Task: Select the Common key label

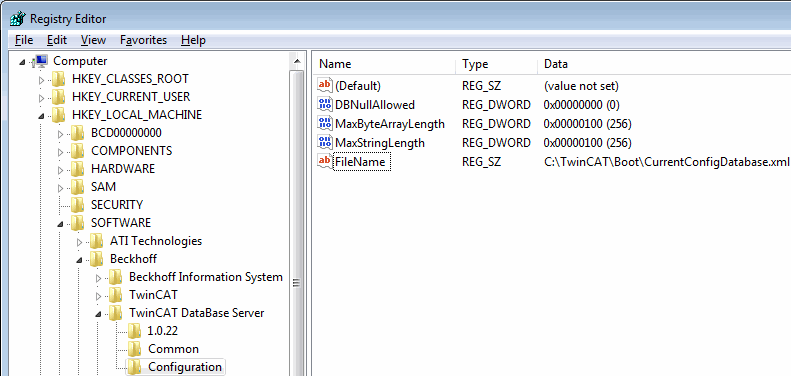Action: [173, 349]
